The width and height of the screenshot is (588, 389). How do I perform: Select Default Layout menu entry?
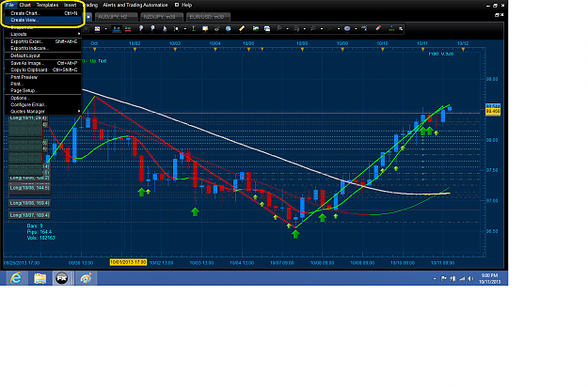(42, 55)
